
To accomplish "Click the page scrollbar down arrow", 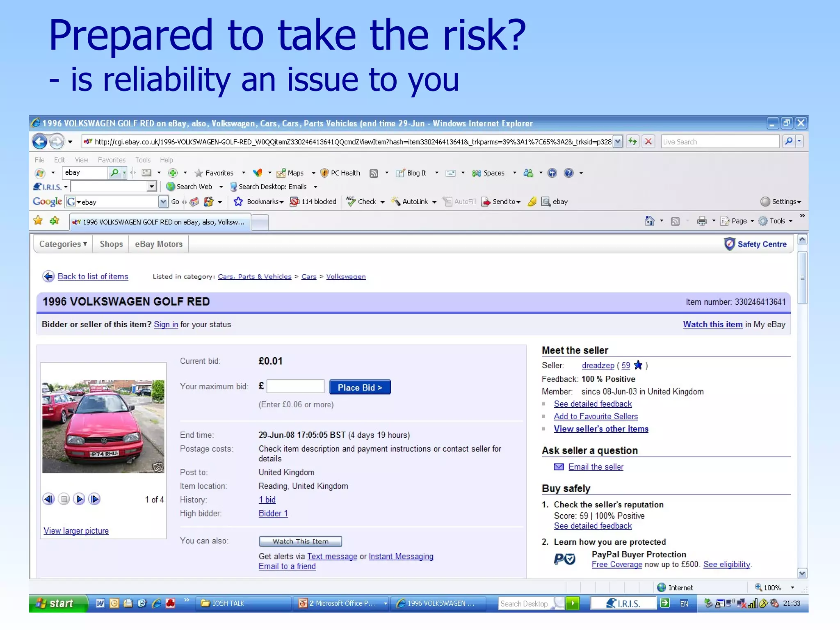I will 803,573.
